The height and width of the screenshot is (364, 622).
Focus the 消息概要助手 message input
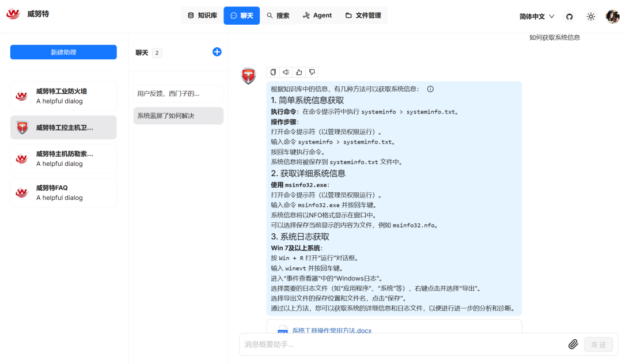(403, 344)
